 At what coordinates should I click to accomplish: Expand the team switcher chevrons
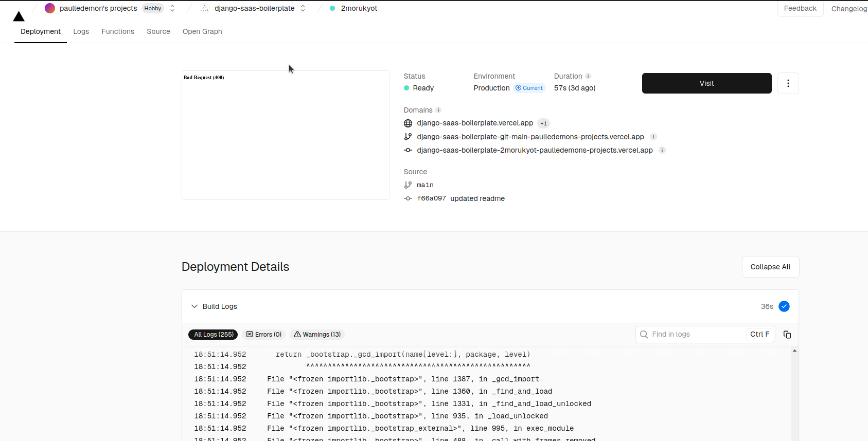click(172, 8)
